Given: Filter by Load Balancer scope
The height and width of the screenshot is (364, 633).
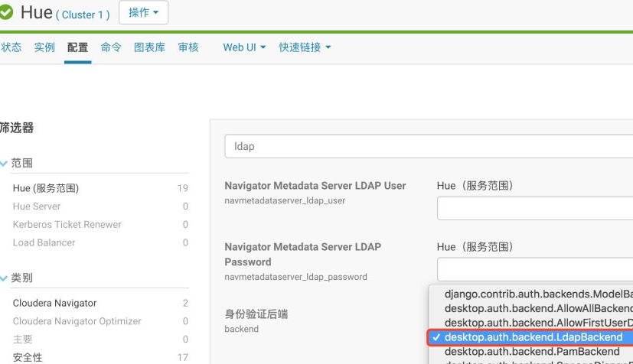Looking at the screenshot, I should point(100,242).
